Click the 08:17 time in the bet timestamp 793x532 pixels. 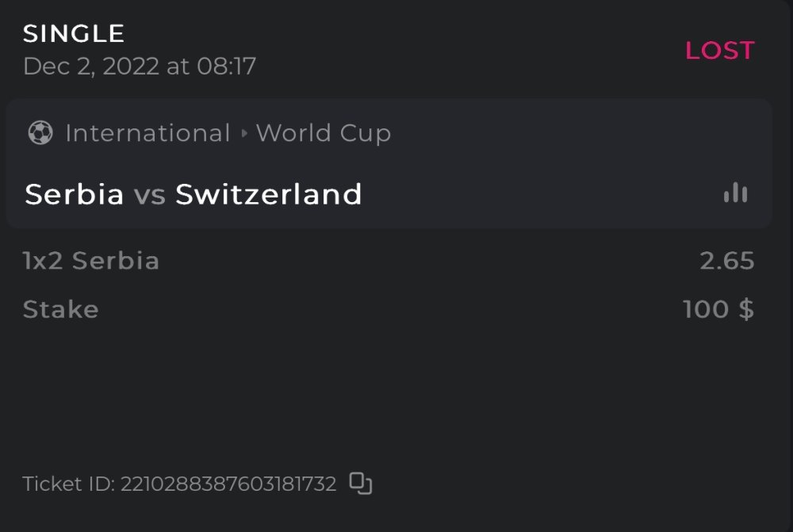pyautogui.click(x=226, y=66)
